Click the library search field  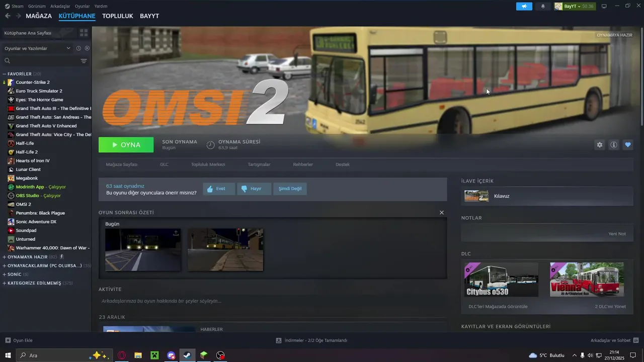(40, 61)
